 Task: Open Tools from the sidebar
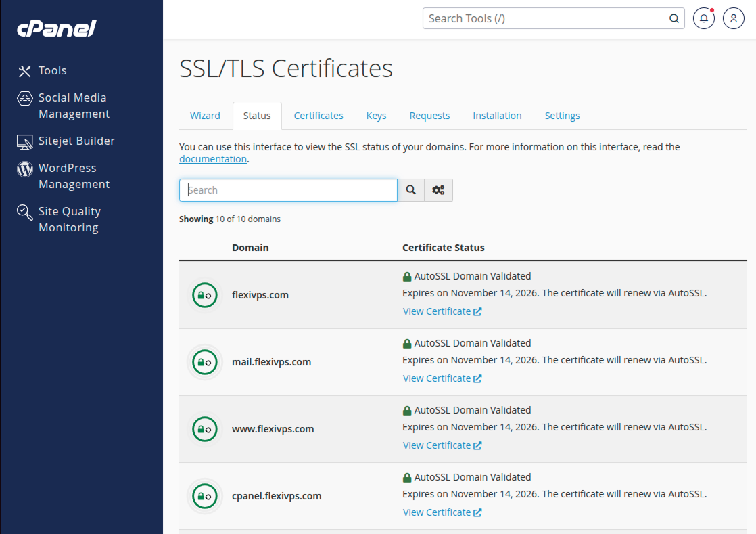[x=52, y=70]
